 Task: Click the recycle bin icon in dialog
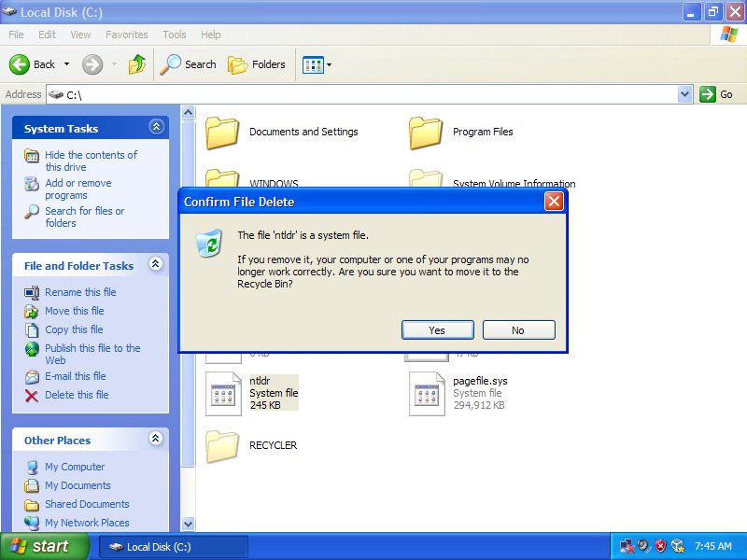[208, 243]
